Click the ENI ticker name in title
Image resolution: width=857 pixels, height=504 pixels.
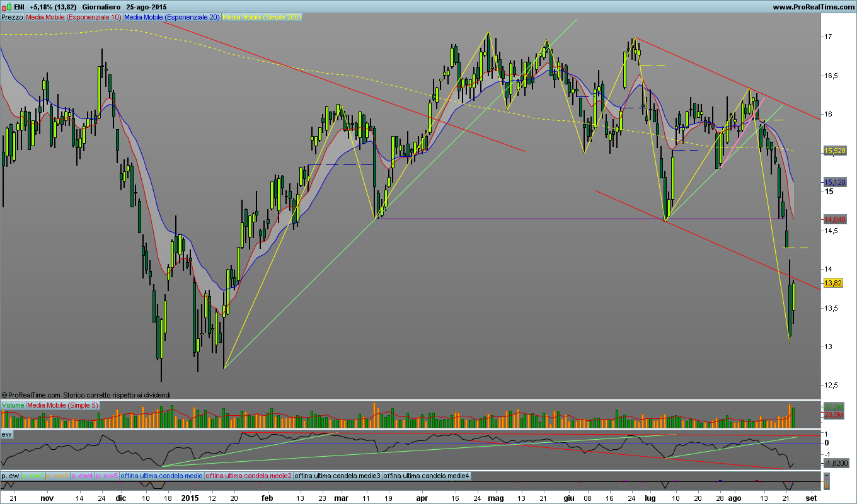[18, 7]
